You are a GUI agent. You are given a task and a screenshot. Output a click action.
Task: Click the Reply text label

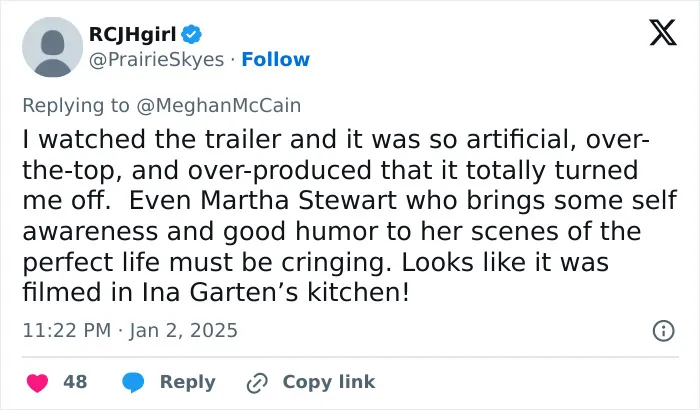pos(188,382)
